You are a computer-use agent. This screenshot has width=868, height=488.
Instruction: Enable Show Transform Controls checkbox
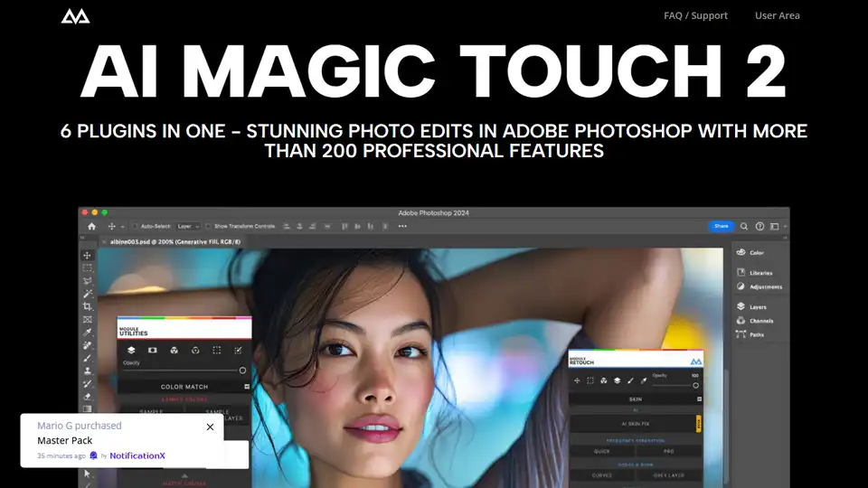(x=208, y=226)
